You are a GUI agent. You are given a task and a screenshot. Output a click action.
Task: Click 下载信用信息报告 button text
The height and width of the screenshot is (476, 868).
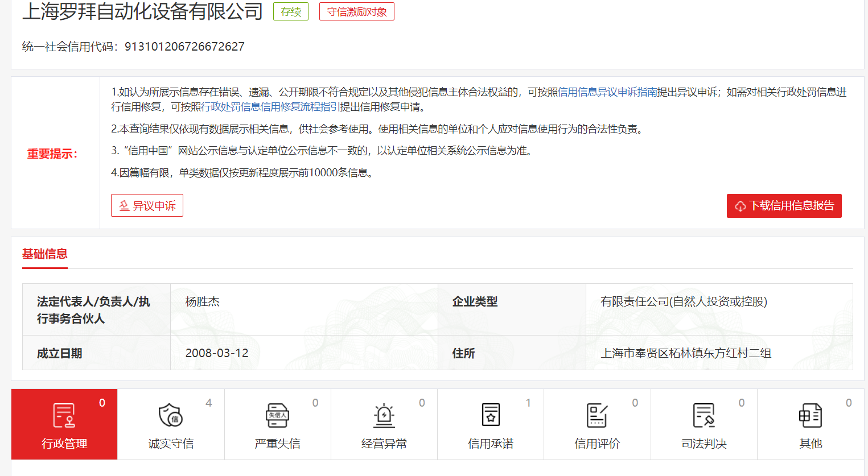(x=792, y=206)
